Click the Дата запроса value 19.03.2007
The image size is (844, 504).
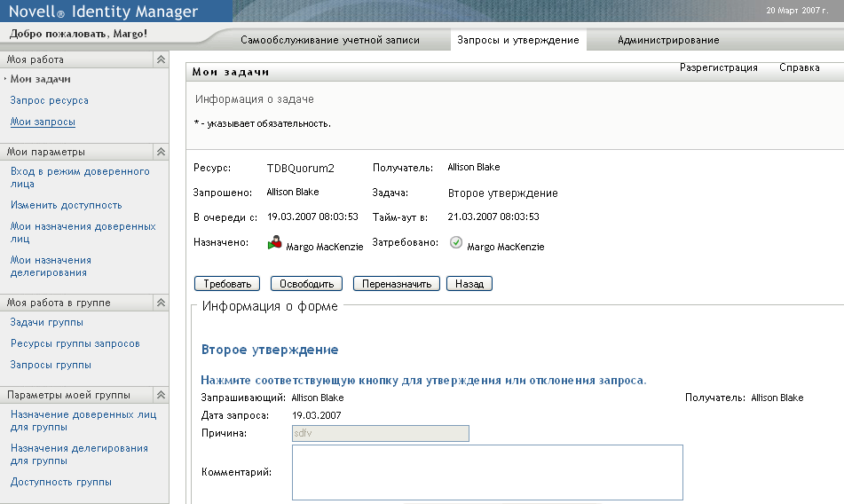pos(317,415)
